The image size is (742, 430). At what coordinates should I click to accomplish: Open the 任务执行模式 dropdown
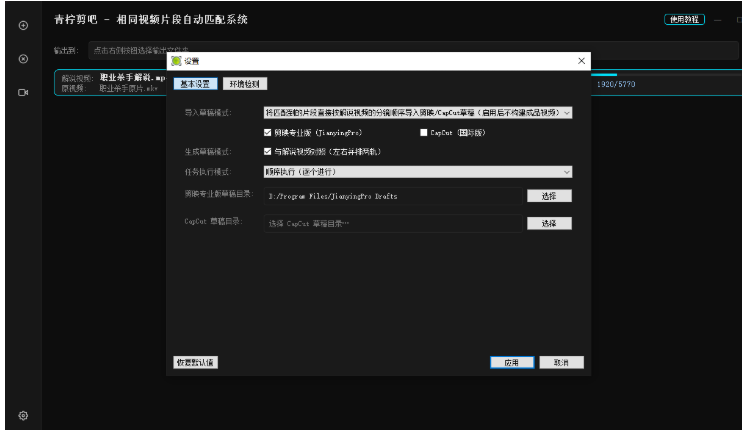418,172
